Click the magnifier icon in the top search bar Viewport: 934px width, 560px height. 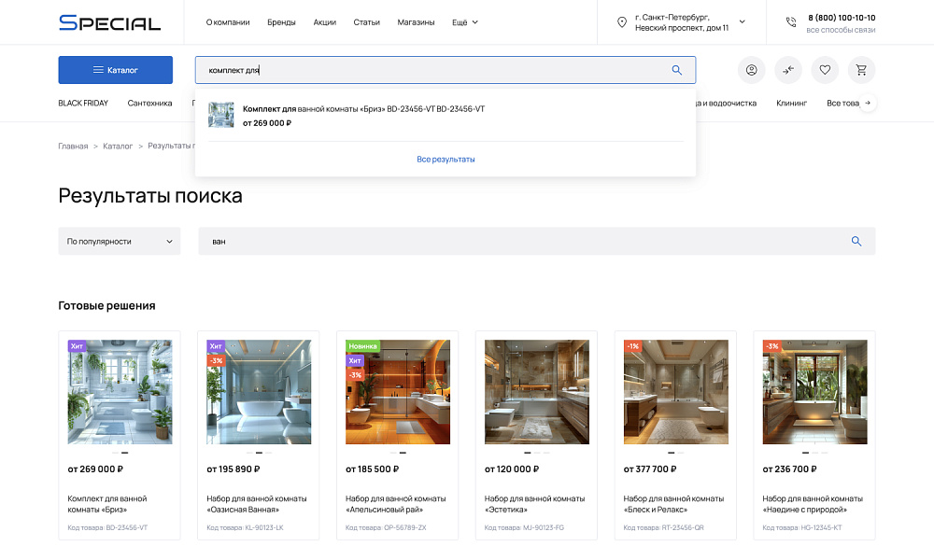click(x=677, y=70)
